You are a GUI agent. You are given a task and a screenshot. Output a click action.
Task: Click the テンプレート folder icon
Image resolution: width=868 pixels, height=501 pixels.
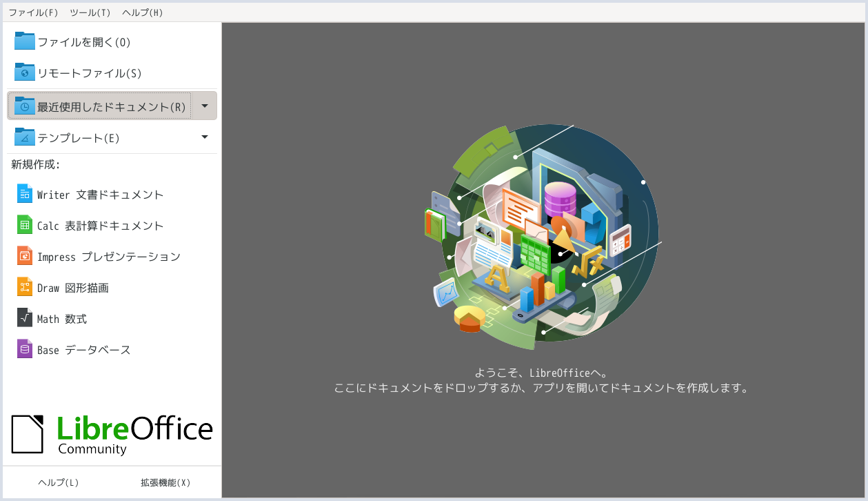(25, 137)
